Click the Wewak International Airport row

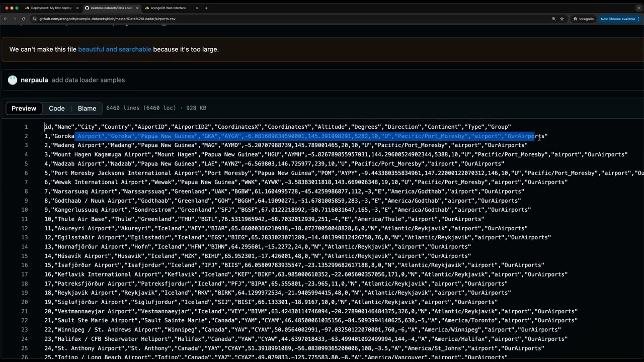coord(306,182)
